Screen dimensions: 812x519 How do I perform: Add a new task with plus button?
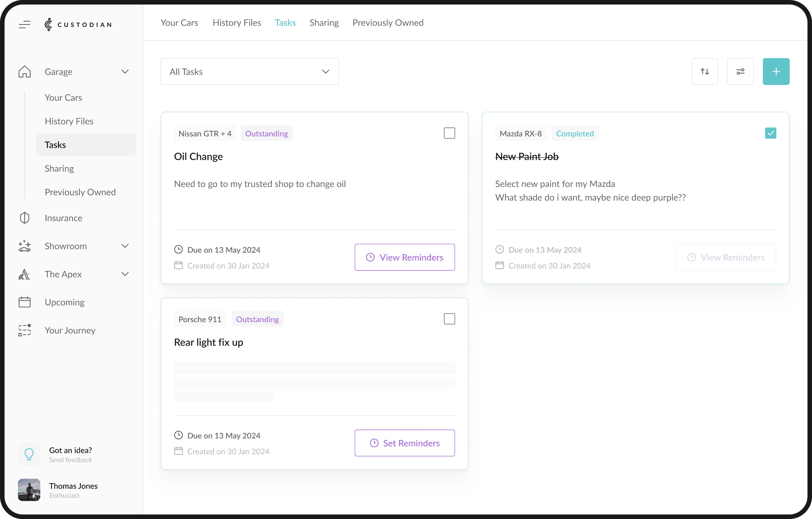pyautogui.click(x=776, y=71)
